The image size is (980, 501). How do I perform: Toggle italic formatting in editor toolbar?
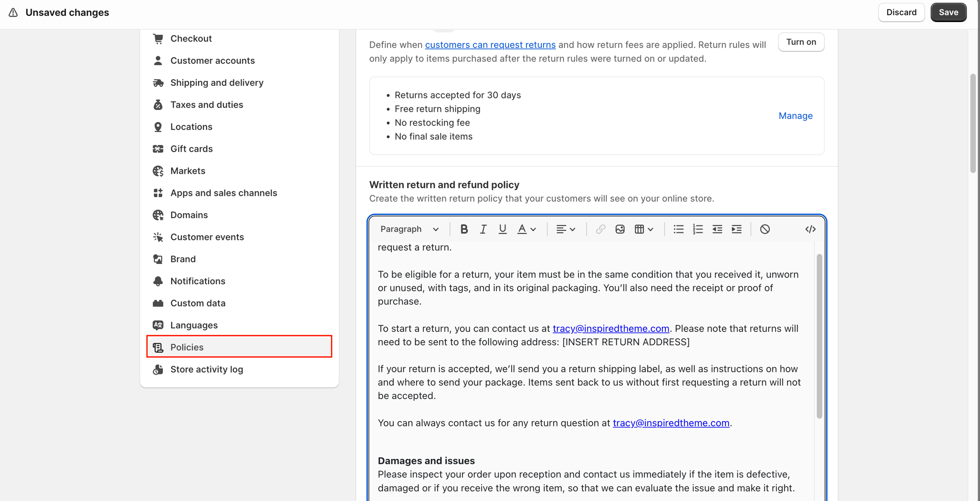click(483, 229)
